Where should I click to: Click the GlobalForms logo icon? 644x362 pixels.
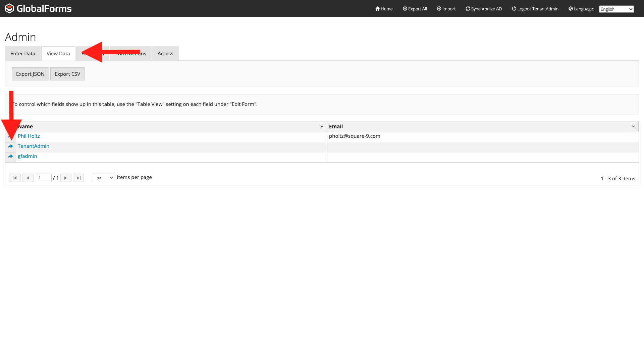[x=9, y=8]
